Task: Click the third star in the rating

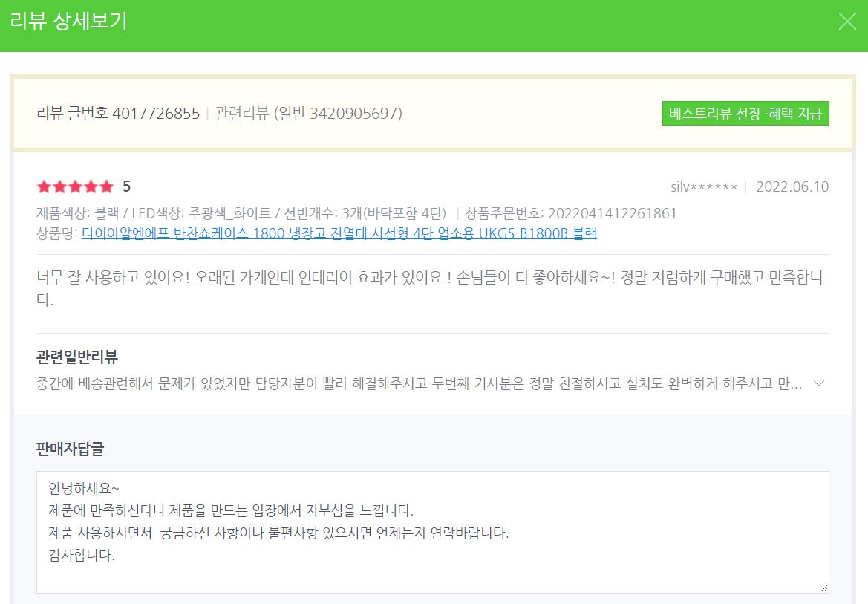Action: pyautogui.click(x=75, y=186)
